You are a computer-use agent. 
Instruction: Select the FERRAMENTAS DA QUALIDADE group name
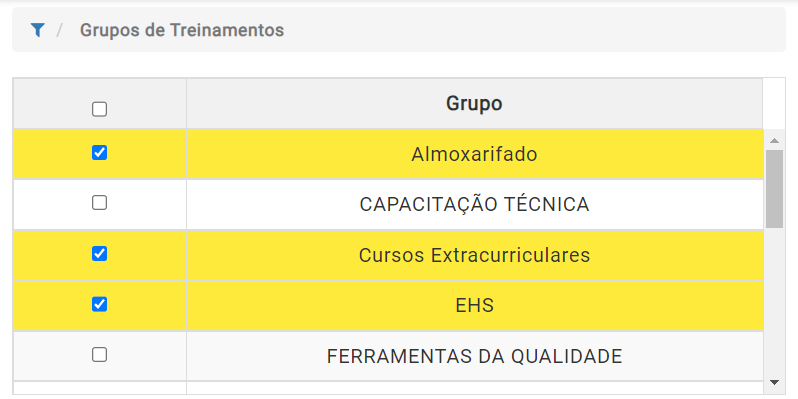tap(474, 356)
